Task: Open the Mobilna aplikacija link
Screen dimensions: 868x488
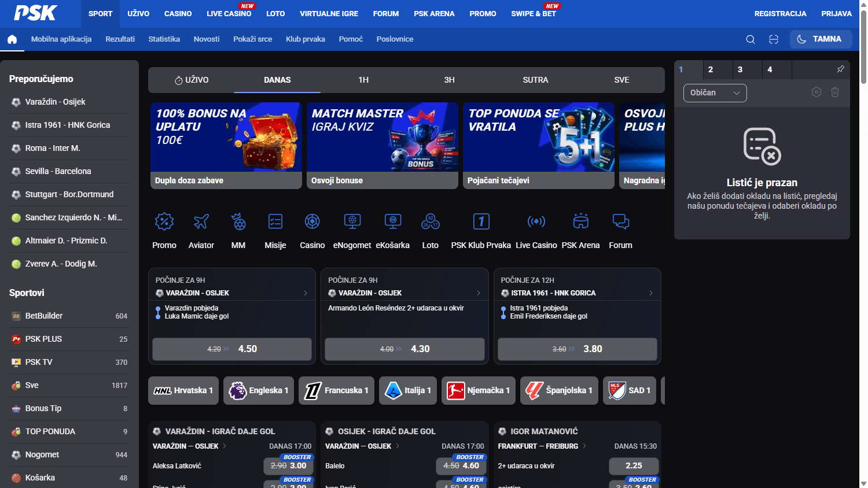Action: (61, 39)
